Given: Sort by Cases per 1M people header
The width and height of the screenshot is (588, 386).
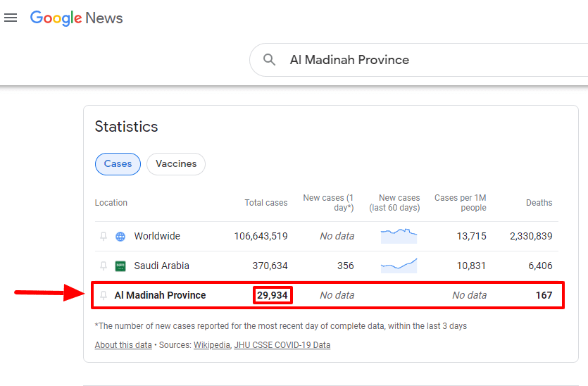Looking at the screenshot, I should click(461, 203).
